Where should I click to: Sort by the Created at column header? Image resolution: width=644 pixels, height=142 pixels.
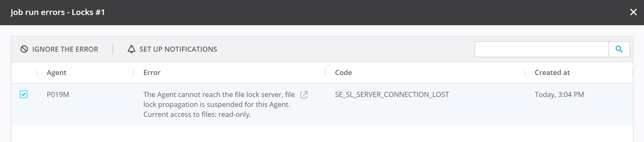[x=552, y=73]
